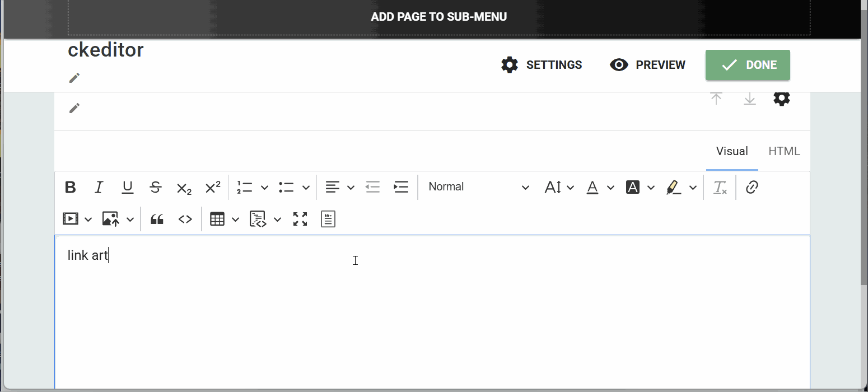Click ADD PAGE TO SUB-MENU
This screenshot has height=392, width=868.
[439, 17]
